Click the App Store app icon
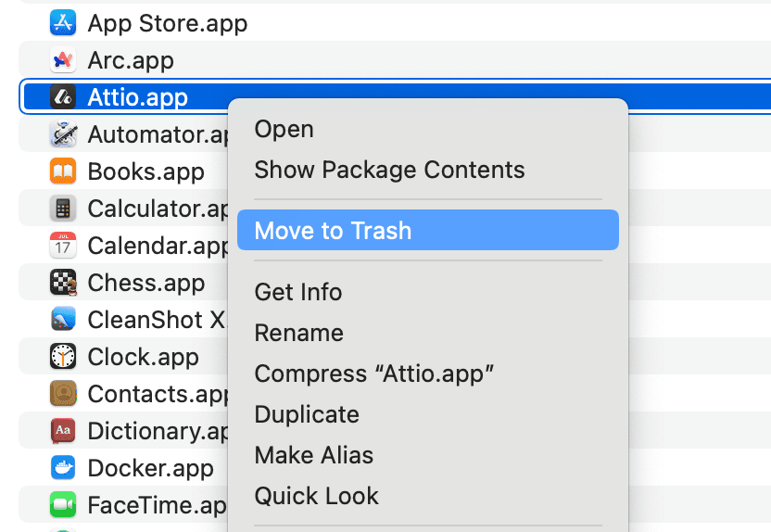Screen dimensions: 771x532 (63, 22)
